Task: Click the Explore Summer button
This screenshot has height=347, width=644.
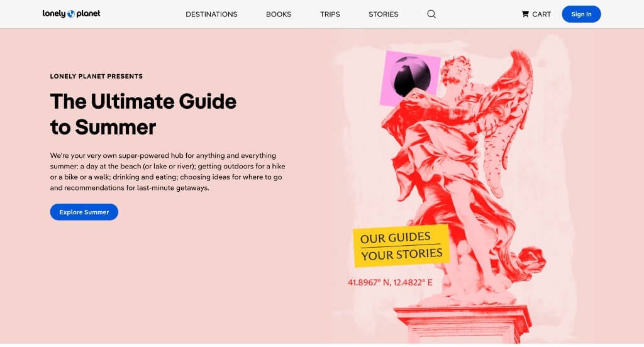Action: (x=84, y=212)
